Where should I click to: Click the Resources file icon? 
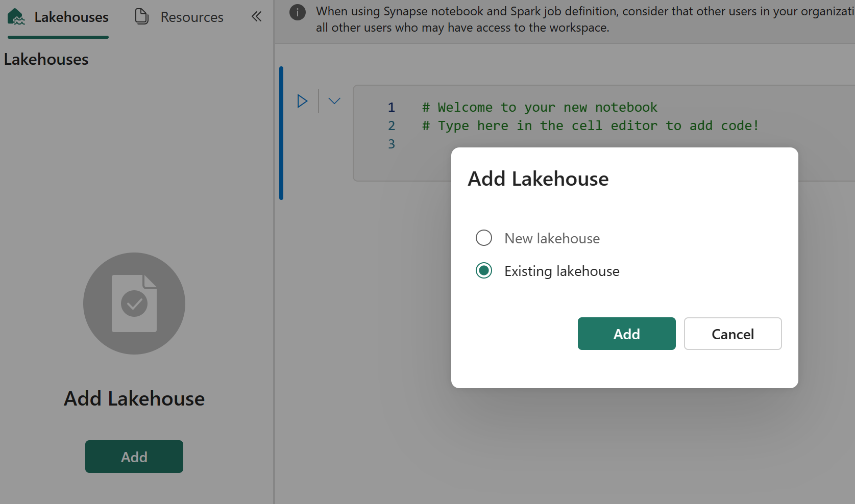point(141,16)
